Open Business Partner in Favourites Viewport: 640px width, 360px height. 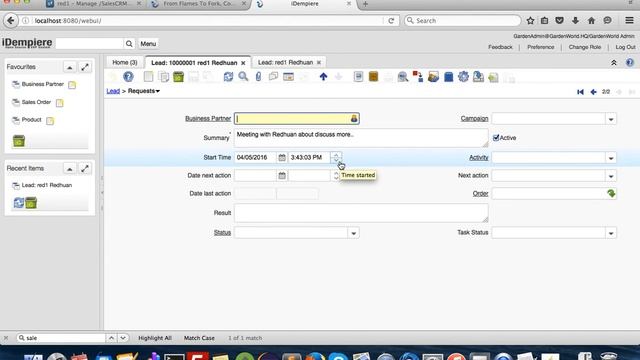42,84
